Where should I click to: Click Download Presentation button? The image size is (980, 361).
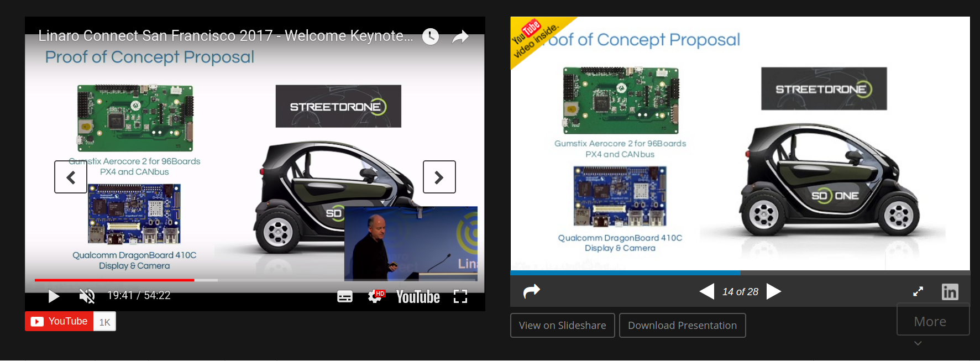tap(683, 325)
